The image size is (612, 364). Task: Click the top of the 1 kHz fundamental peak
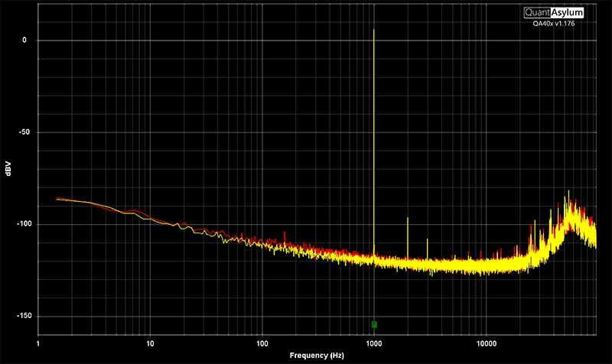click(374, 30)
